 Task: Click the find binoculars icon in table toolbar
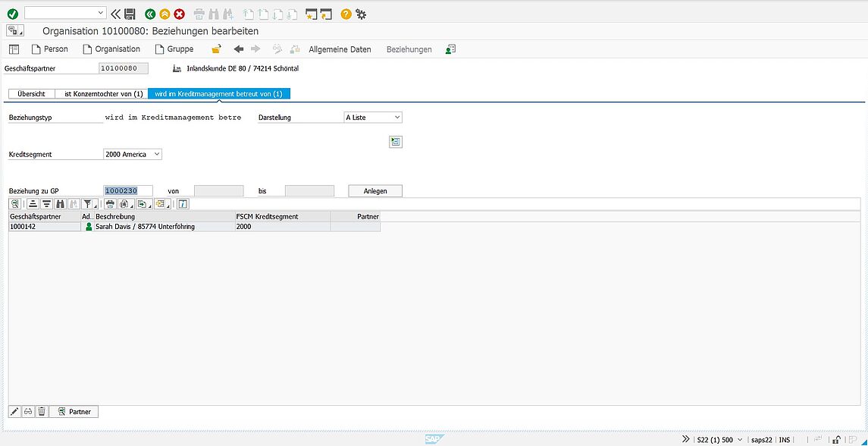(x=60, y=203)
